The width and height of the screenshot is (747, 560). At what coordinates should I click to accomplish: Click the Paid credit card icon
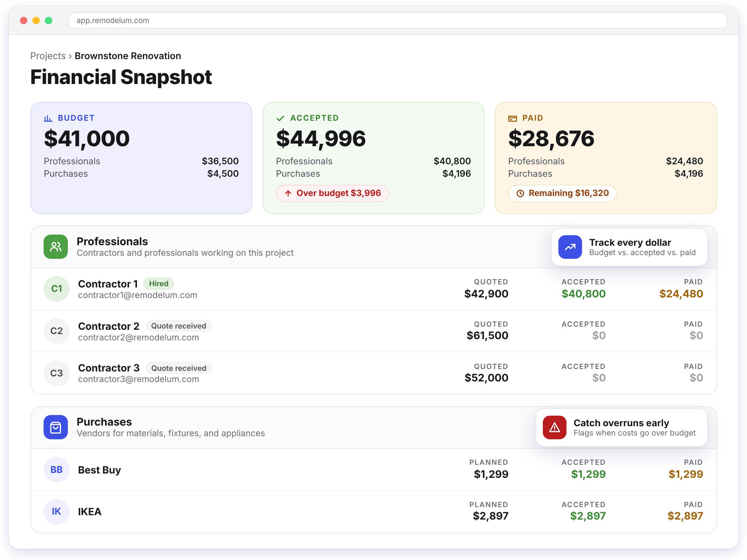tap(513, 119)
